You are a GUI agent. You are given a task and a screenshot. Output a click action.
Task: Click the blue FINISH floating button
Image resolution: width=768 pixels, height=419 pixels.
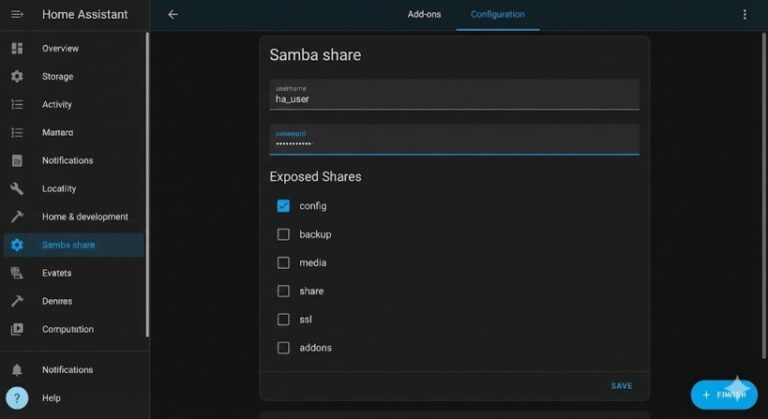click(x=724, y=394)
